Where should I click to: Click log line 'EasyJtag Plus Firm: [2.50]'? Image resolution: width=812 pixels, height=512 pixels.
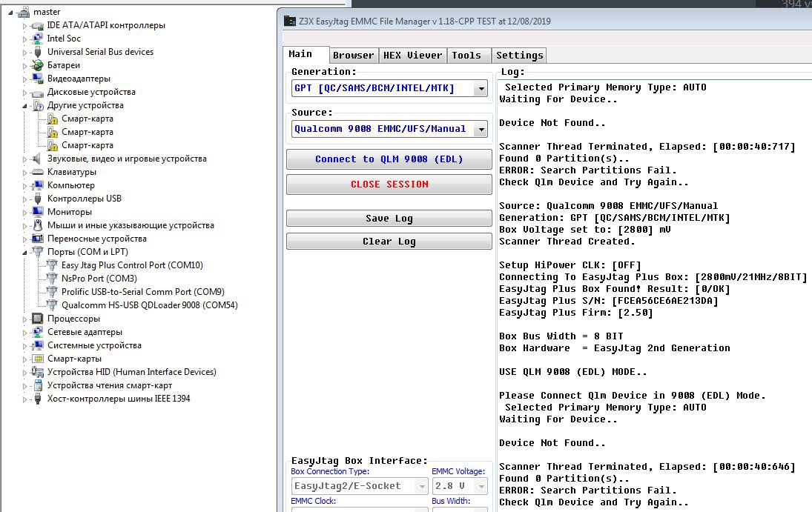pyautogui.click(x=576, y=313)
